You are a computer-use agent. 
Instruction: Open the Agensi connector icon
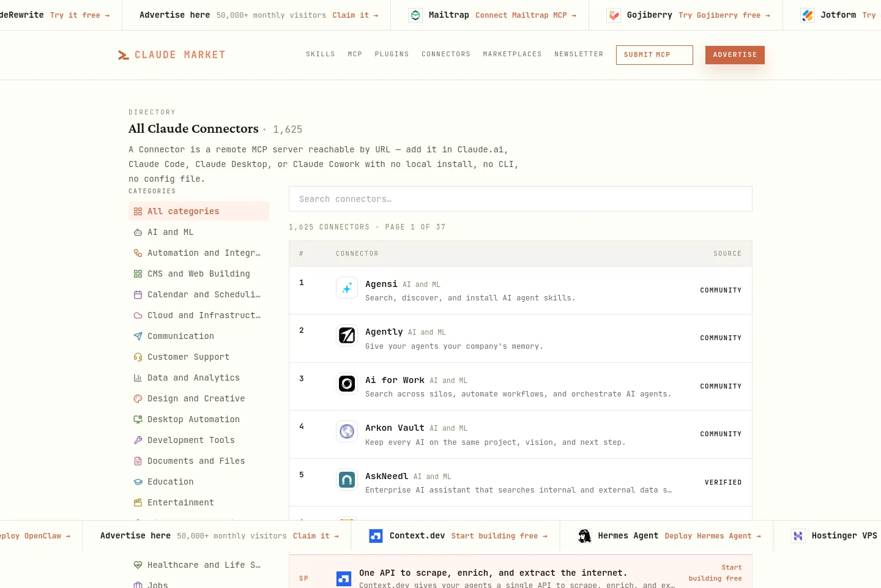(x=347, y=288)
